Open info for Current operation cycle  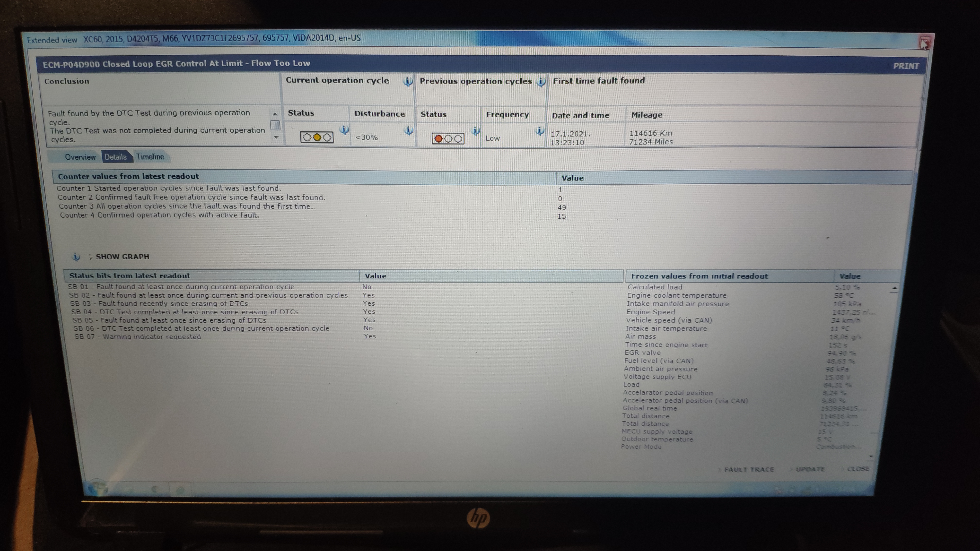coord(408,81)
